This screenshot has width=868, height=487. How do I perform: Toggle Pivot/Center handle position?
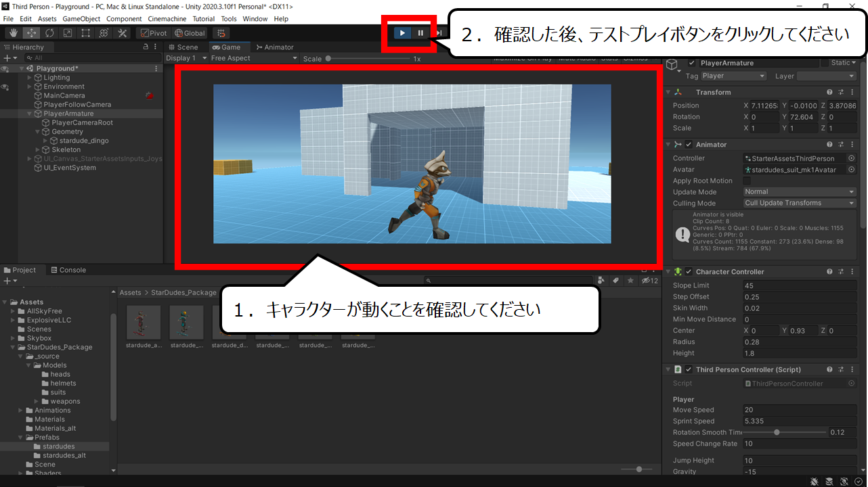pos(154,33)
